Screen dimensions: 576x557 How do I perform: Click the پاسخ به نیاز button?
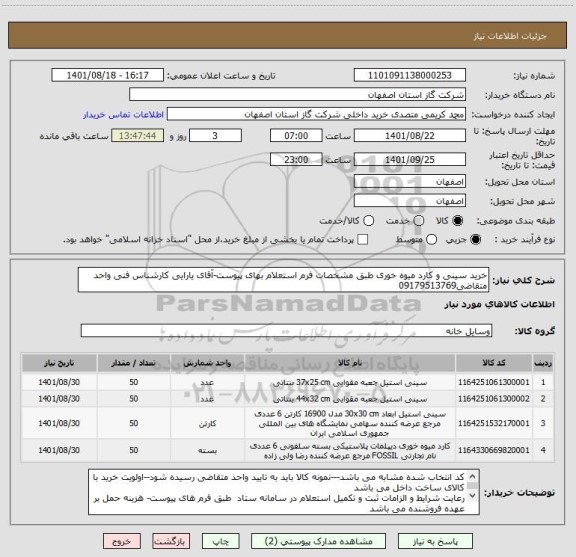435,542
